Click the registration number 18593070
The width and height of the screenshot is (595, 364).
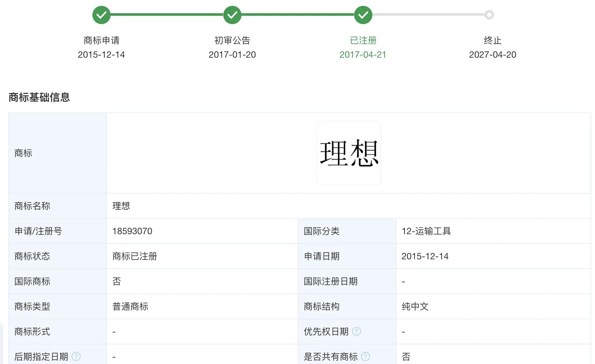(132, 231)
